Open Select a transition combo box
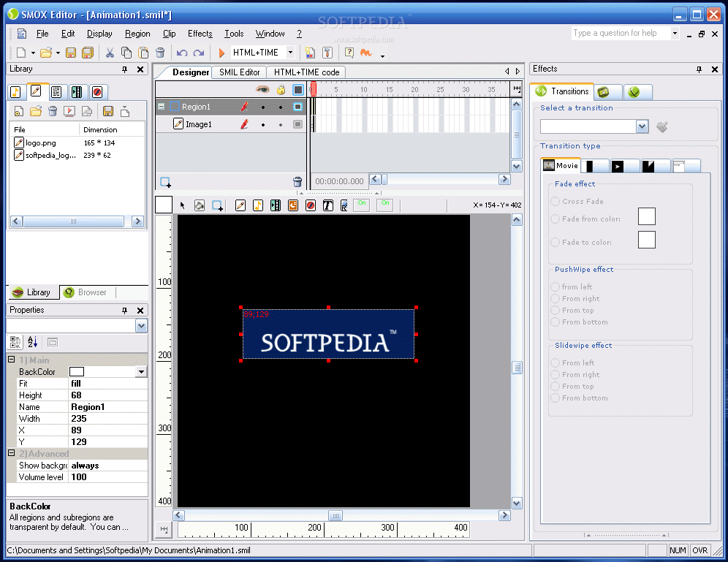The width and height of the screenshot is (728, 562). coord(642,126)
